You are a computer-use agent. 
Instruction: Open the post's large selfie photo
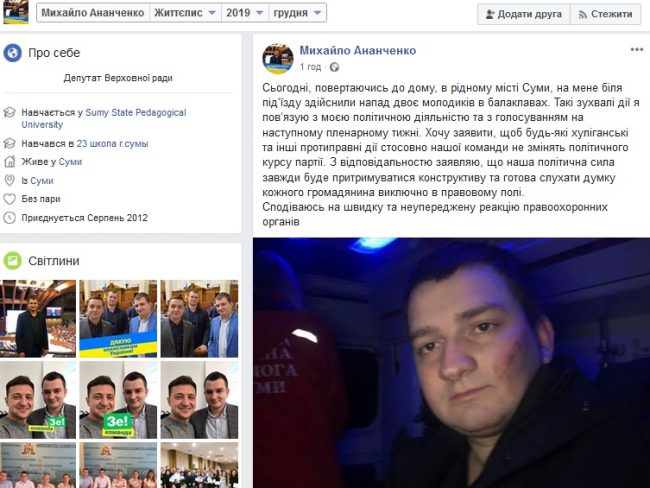click(451, 363)
